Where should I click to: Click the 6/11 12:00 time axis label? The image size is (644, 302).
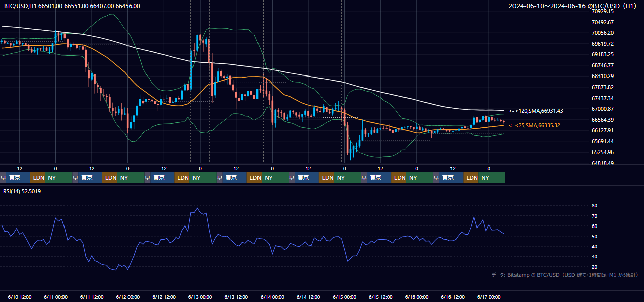pyautogui.click(x=92, y=297)
